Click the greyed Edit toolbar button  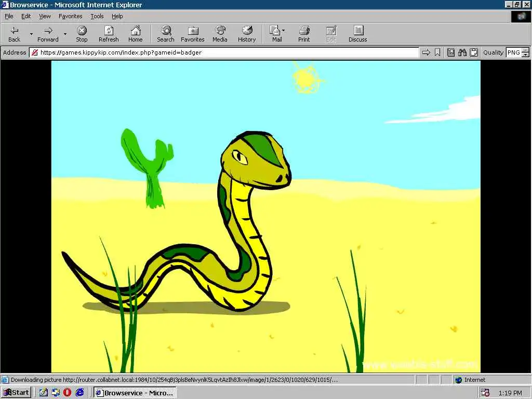point(331,34)
